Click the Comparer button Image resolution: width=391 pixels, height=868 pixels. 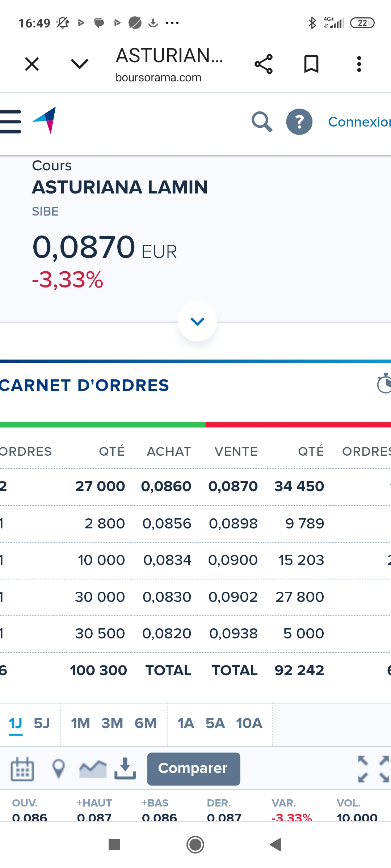click(x=194, y=769)
